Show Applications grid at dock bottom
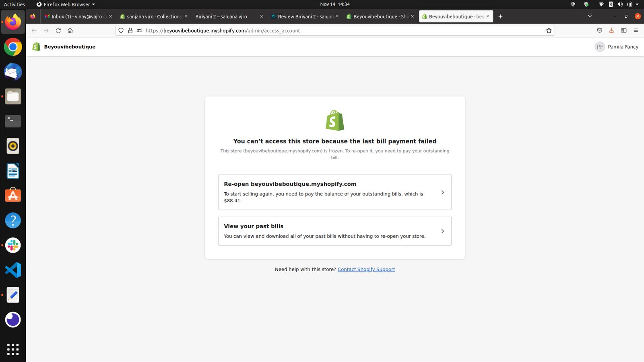Image resolution: width=644 pixels, height=362 pixels. click(13, 349)
